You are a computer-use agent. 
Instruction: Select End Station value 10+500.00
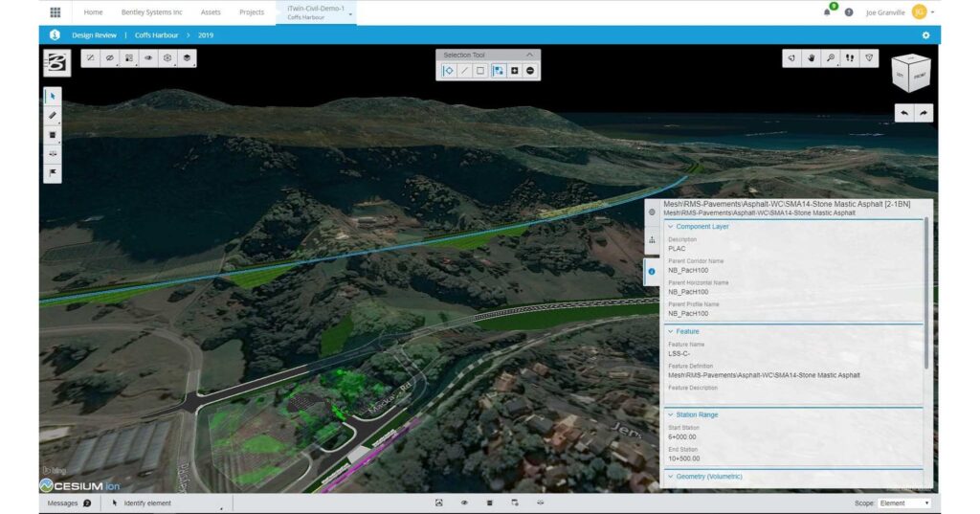point(683,458)
